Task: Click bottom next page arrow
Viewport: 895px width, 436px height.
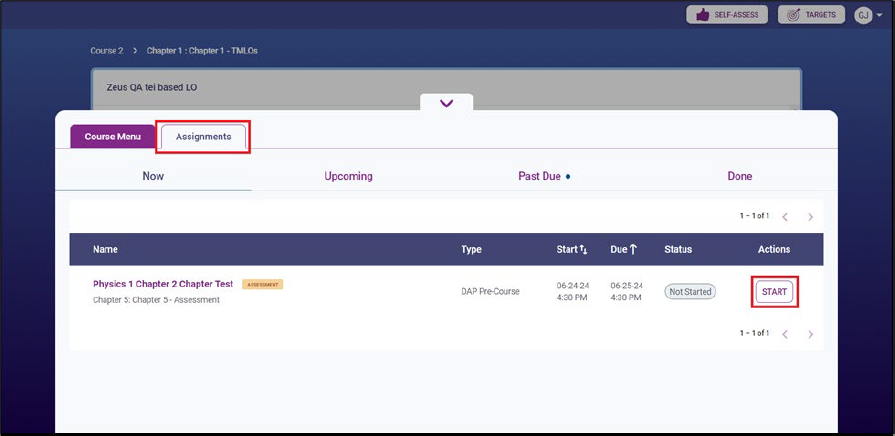Action: point(810,333)
